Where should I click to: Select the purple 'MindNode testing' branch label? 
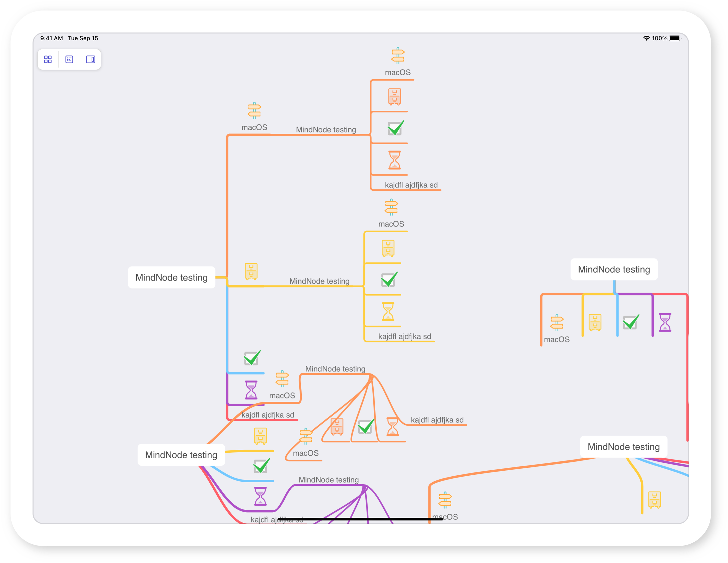point(329,480)
